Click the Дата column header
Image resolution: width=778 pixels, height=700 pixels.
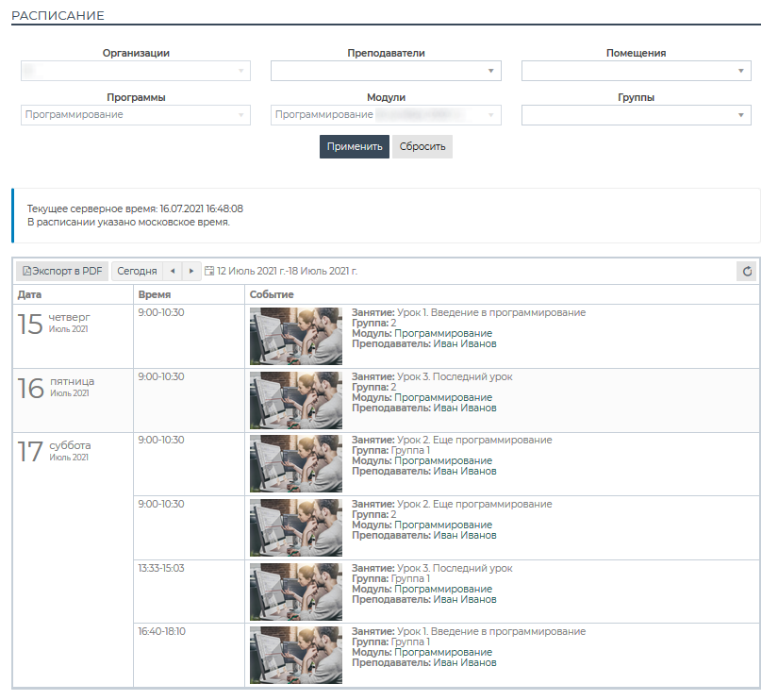click(x=30, y=295)
